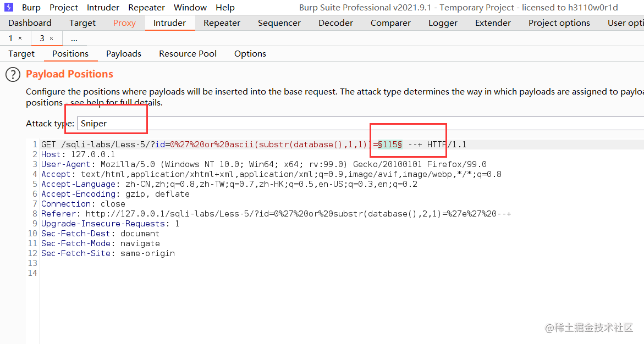Close intruder attack tab 3
The width and height of the screenshot is (644, 344).
(51, 38)
